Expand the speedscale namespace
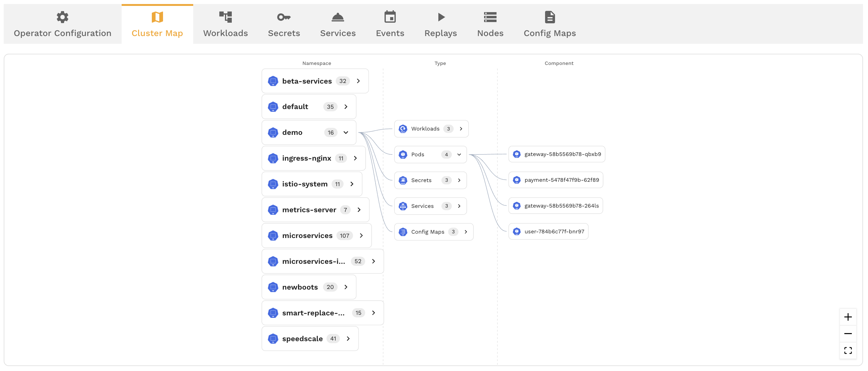 pyautogui.click(x=348, y=338)
